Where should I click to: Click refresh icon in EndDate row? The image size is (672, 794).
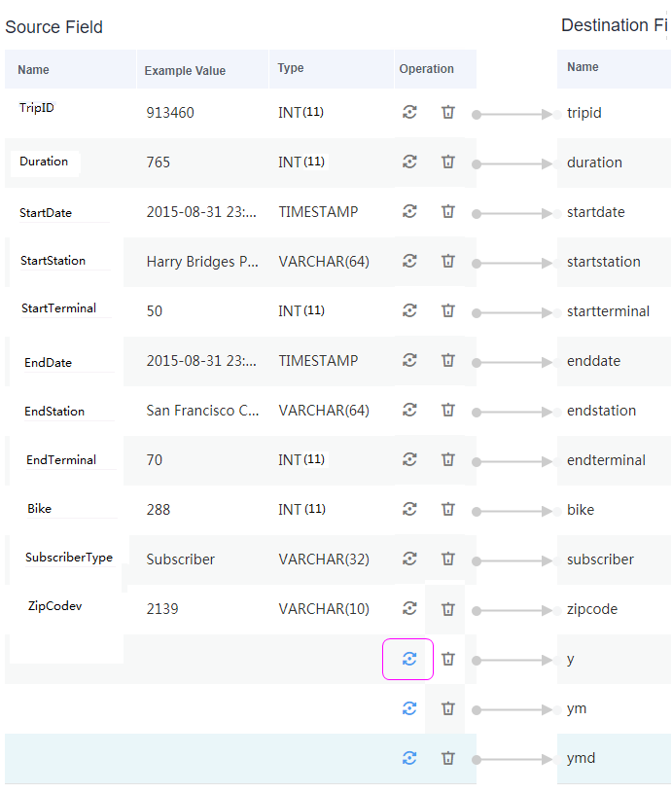pos(409,360)
